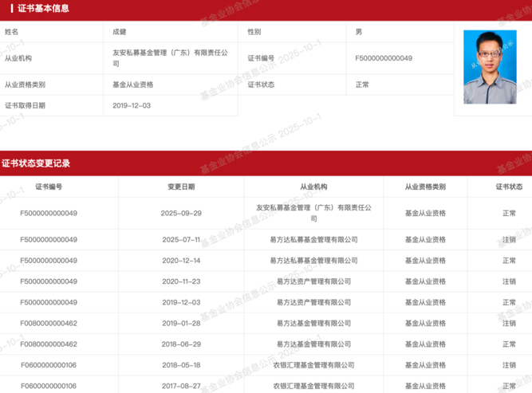Viewport: 532px width, 393px height.
Task: Select the change date 2018-06-29
Action: pos(181,344)
